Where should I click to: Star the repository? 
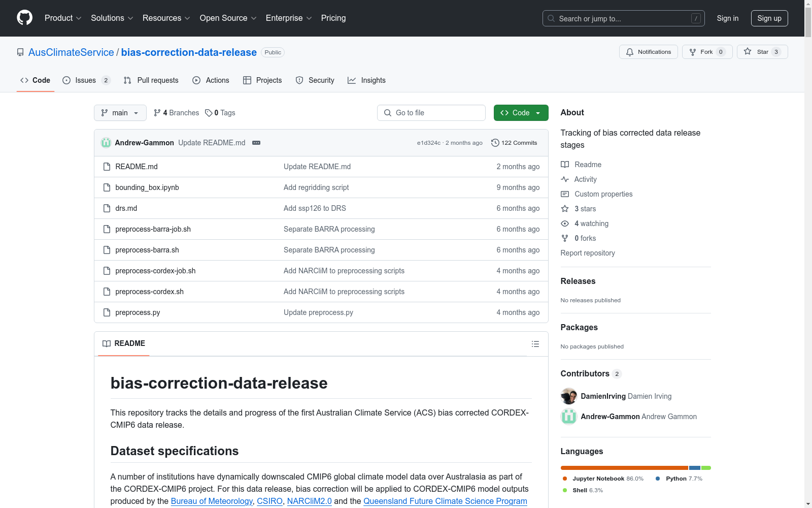point(762,52)
